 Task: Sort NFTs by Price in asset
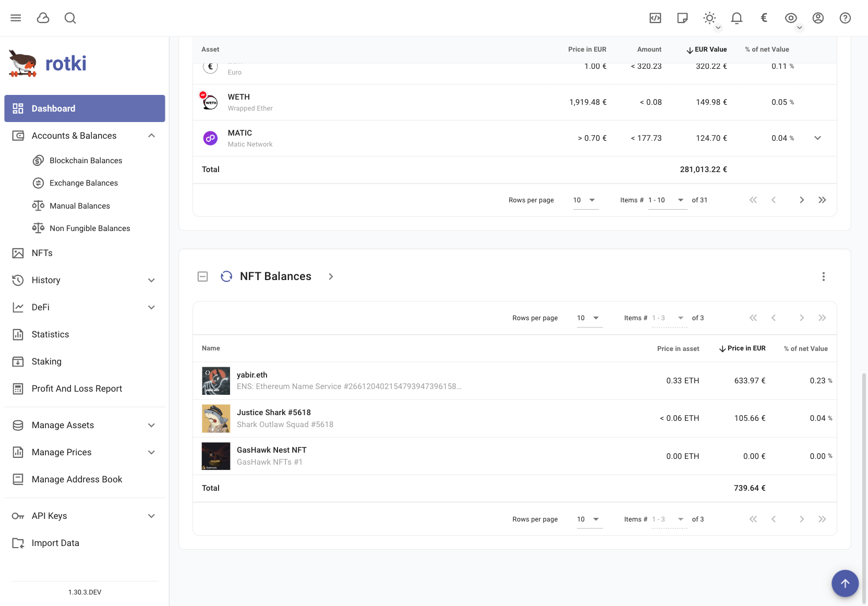point(678,348)
